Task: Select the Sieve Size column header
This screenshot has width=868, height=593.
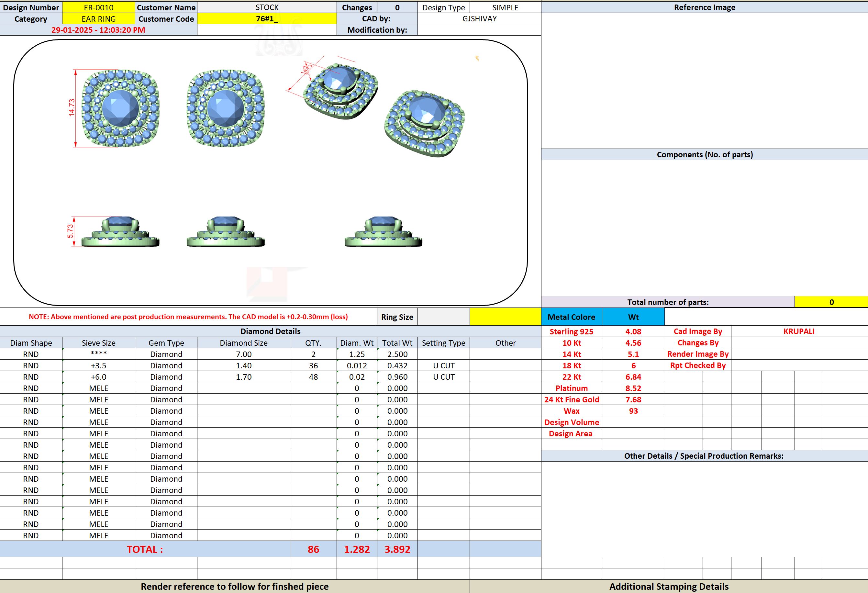Action: point(99,343)
